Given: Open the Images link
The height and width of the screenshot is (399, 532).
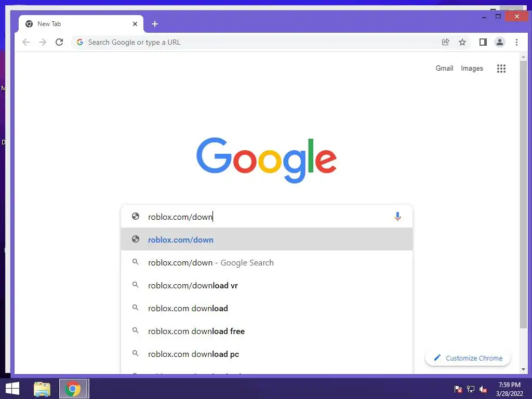Looking at the screenshot, I should pos(472,68).
